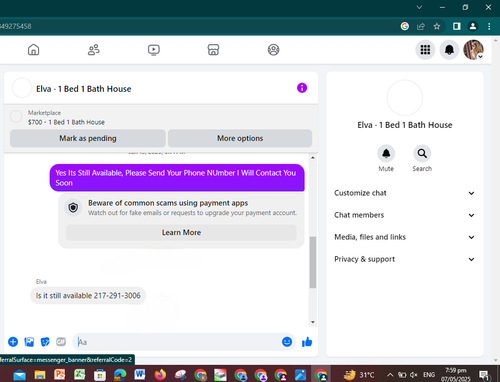
Task: Choose a GIF with the GIF icon
Action: 61,342
